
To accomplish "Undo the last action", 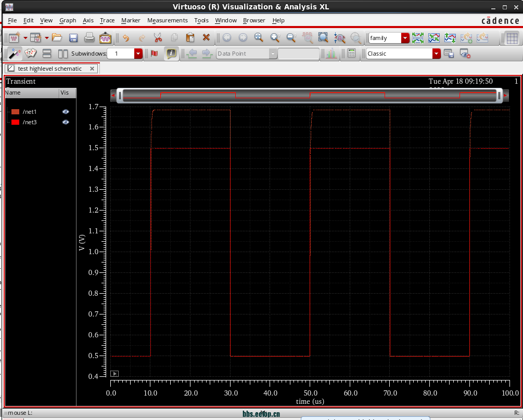I will pos(126,37).
